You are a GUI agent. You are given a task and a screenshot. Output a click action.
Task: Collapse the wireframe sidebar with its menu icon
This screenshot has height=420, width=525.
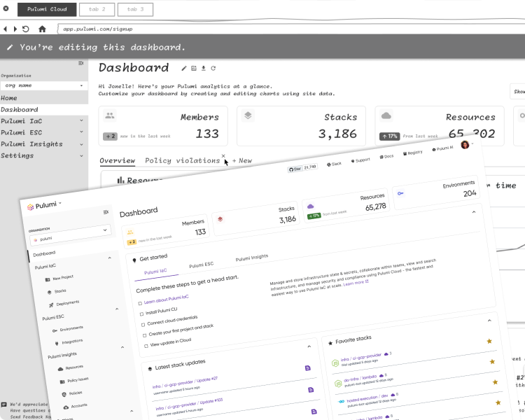click(80, 63)
